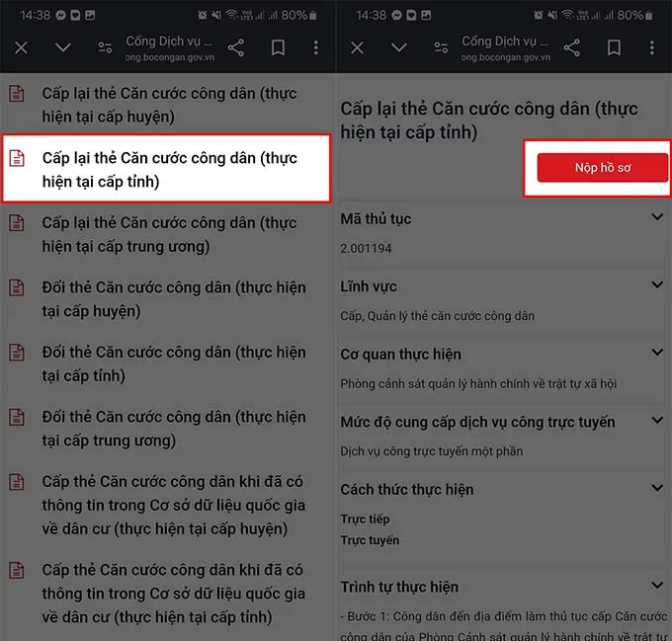Tap Wi-Fi icon in right phone status bar
This screenshot has height=641, width=672.
tap(567, 16)
